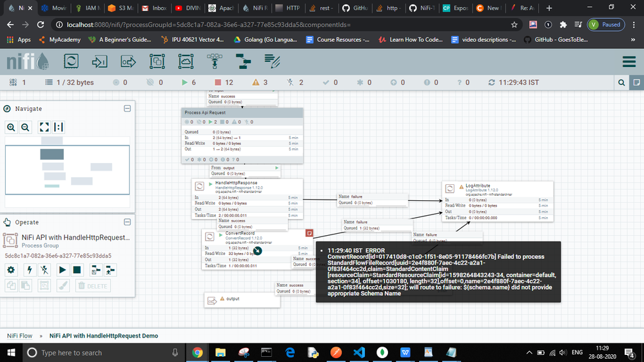
Task: Collapse the Navigate panel
Action: tap(128, 109)
